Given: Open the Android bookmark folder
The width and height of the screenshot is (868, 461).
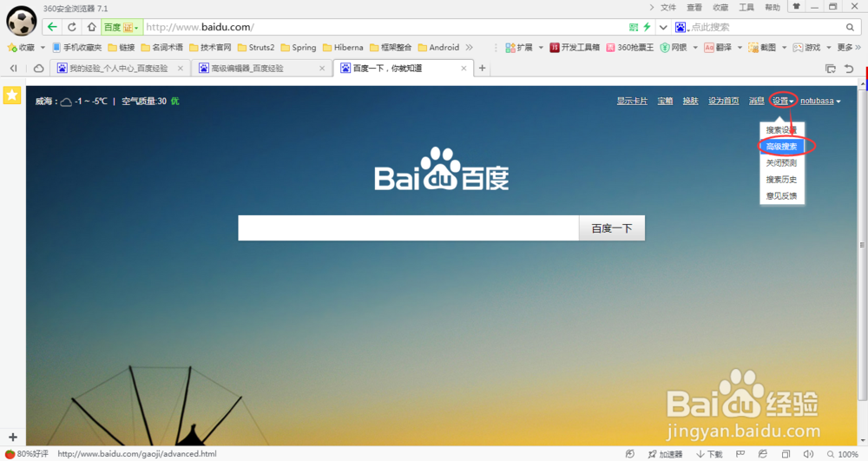Looking at the screenshot, I should (x=438, y=48).
